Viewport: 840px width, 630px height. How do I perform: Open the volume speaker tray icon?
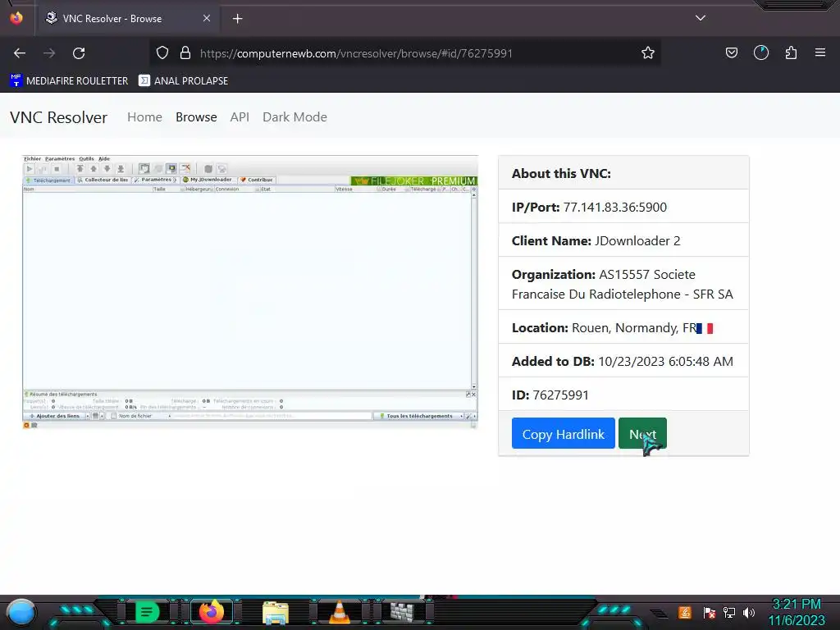749,612
